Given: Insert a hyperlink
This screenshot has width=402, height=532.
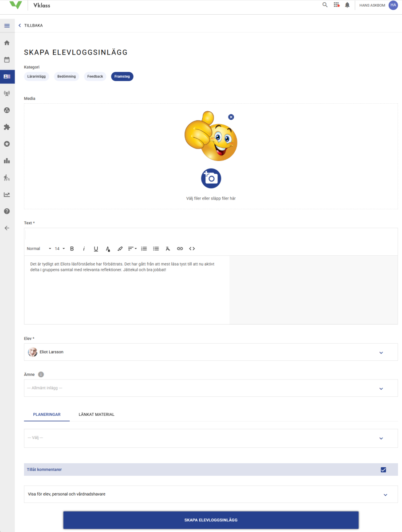Looking at the screenshot, I should tap(180, 249).
